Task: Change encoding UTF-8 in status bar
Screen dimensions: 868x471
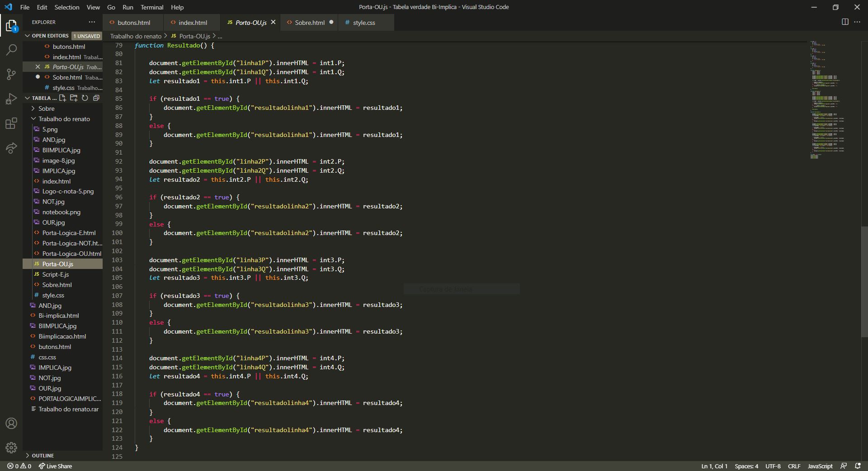Action: click(773, 466)
